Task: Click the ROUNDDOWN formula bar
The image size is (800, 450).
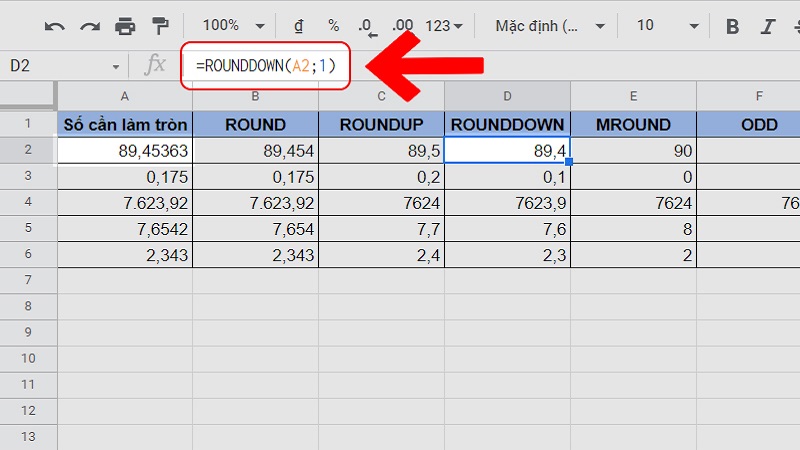Action: pos(266,66)
